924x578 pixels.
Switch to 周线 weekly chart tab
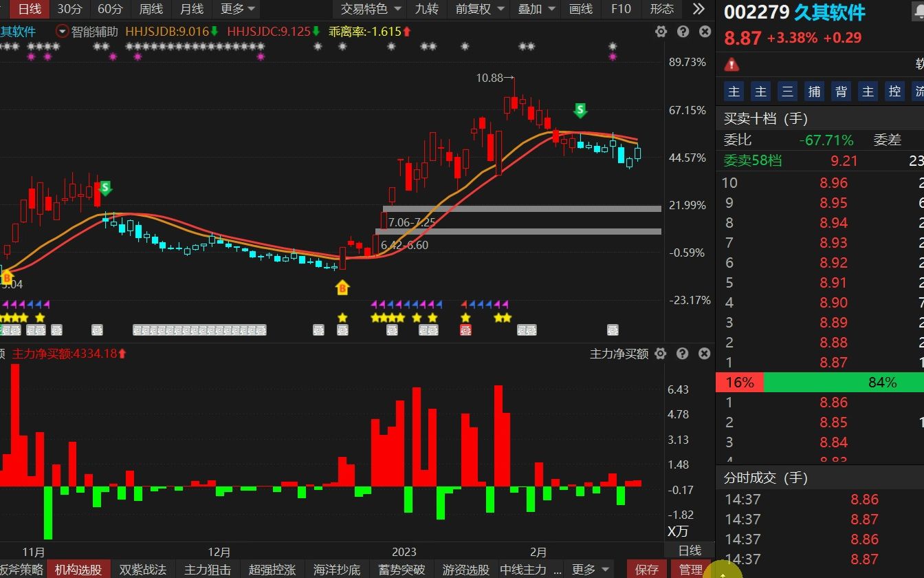(x=151, y=9)
